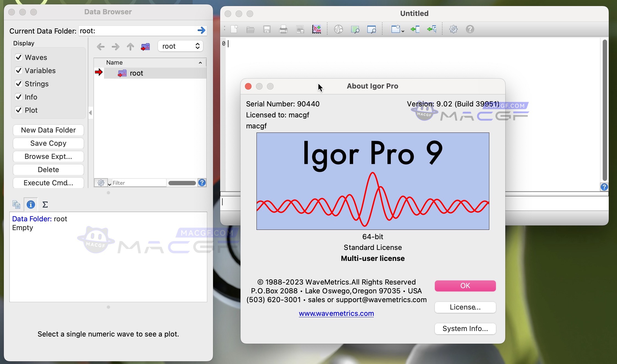Click the procedure list magnifier icon
The width and height of the screenshot is (617, 364).
355,29
